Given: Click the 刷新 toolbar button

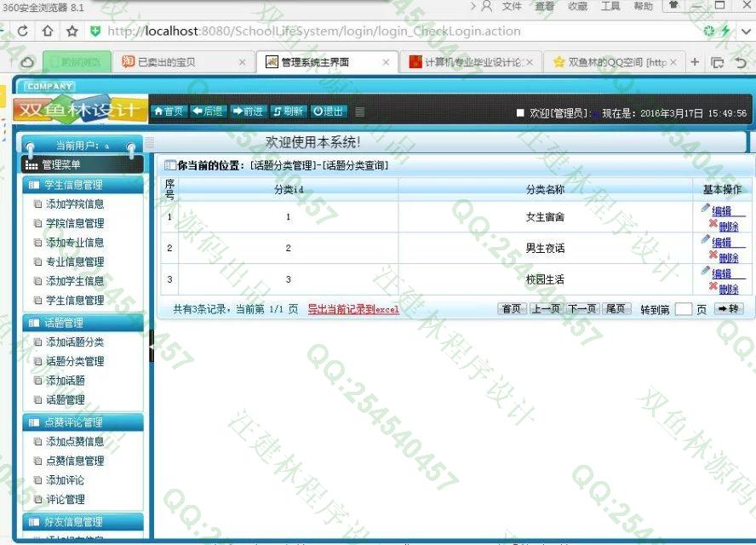Looking at the screenshot, I should (288, 112).
